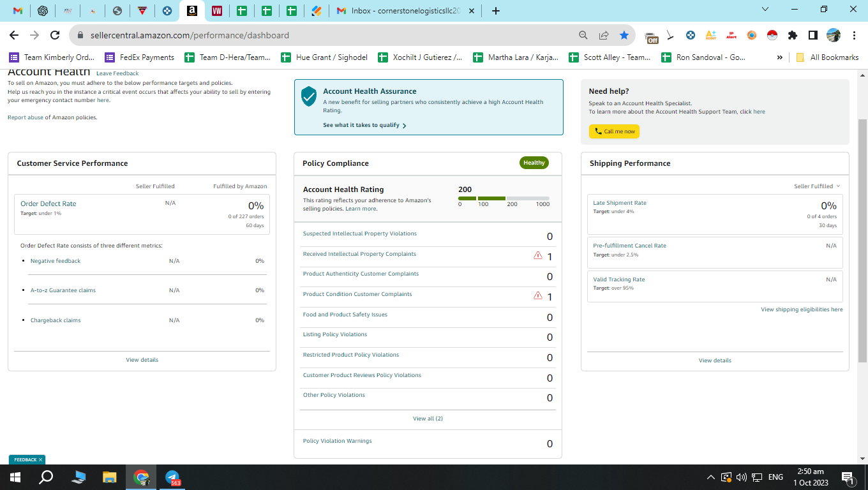
Task: Open Suspected Intellectual Property Violations
Action: [x=359, y=234]
